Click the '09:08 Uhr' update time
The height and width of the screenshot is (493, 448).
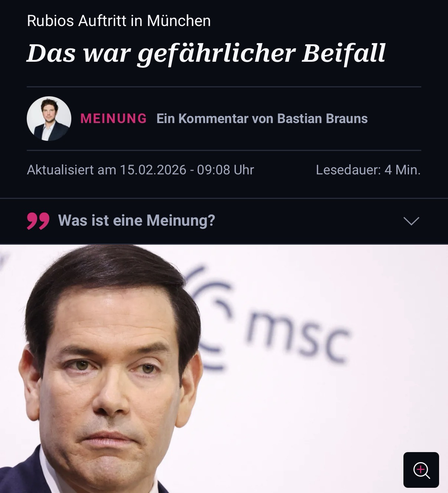click(x=225, y=170)
